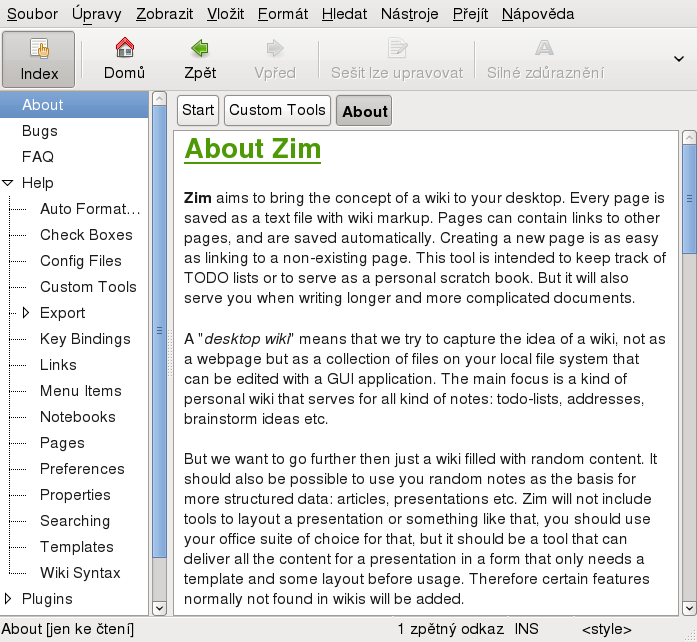
Task: Click the About Zim heading link
Action: pyautogui.click(x=252, y=148)
